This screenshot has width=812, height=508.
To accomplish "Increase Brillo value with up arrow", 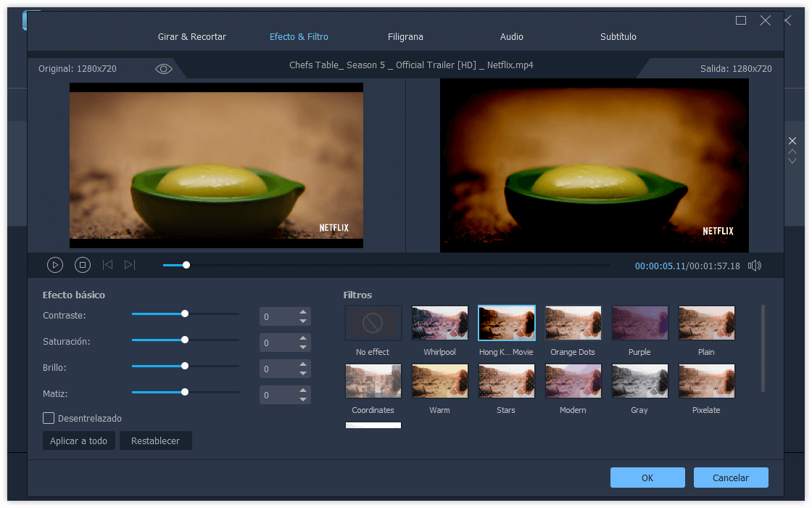I will coord(303,364).
